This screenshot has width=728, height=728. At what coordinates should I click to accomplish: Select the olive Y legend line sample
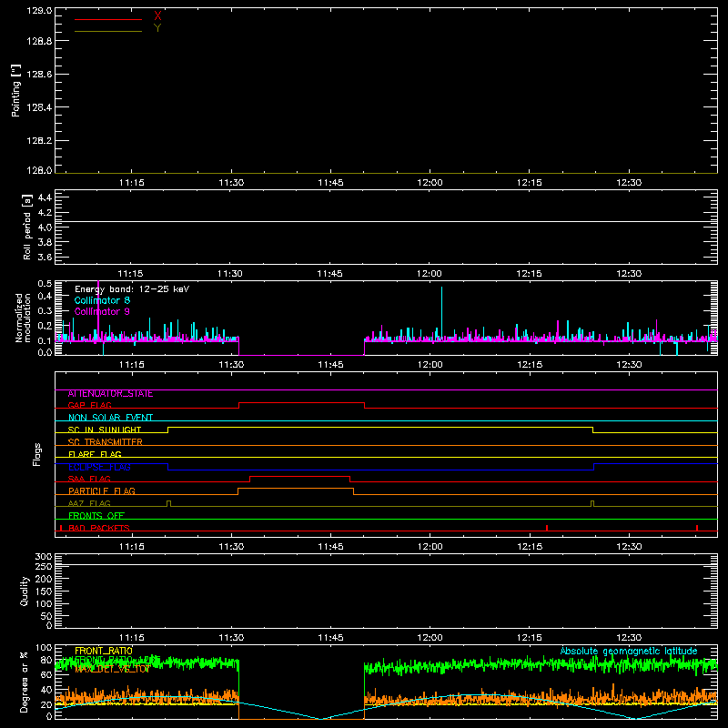[x=108, y=32]
